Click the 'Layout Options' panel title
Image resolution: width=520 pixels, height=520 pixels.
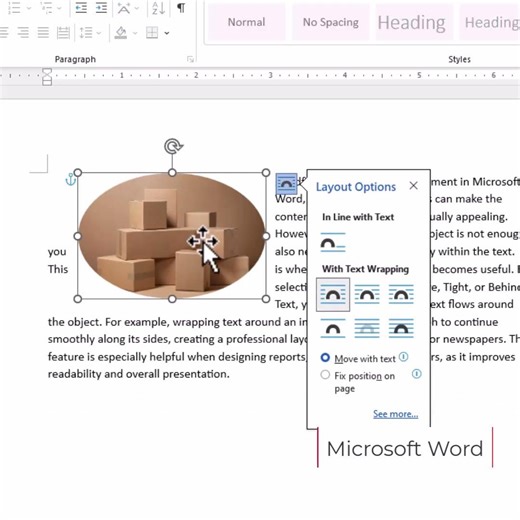tap(356, 187)
